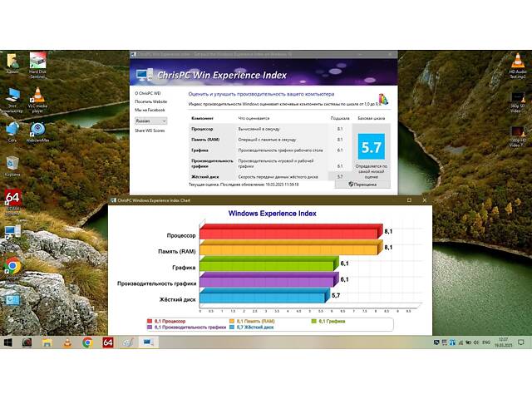Open the Этот компьютер desktop icon
Viewport: 532px width, 399px height.
coord(12,100)
